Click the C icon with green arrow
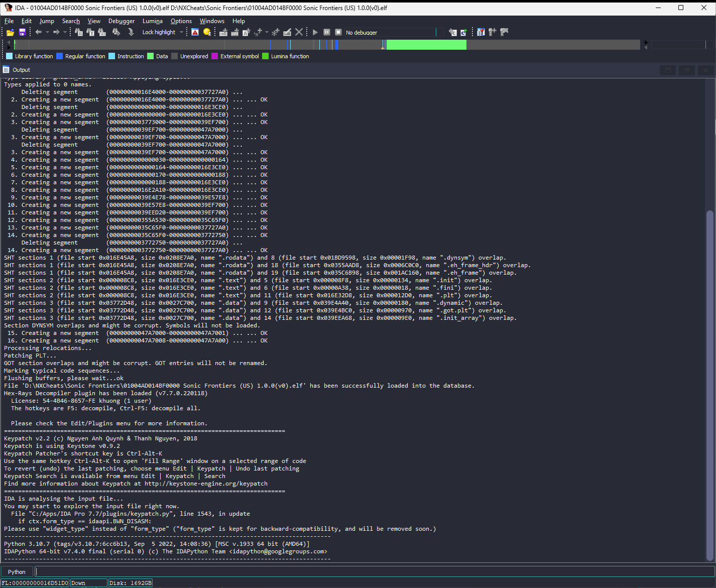 click(x=464, y=32)
